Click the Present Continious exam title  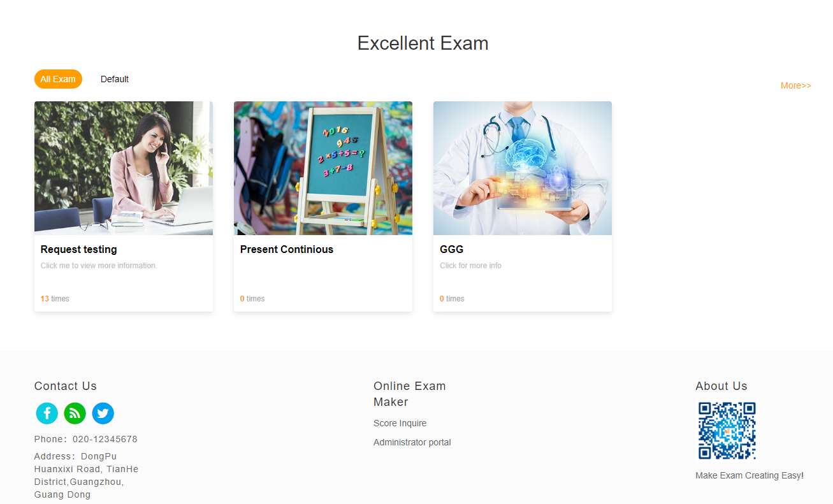point(287,249)
